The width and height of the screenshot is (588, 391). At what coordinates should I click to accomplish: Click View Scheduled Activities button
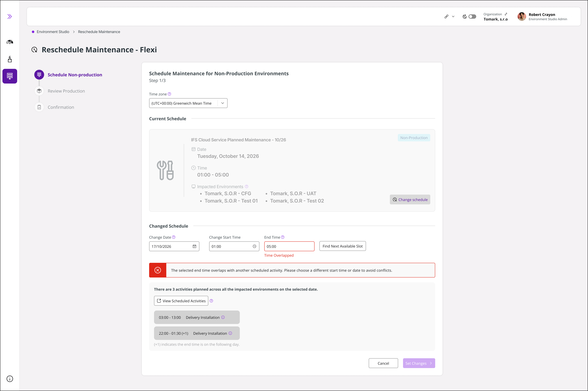(x=181, y=301)
